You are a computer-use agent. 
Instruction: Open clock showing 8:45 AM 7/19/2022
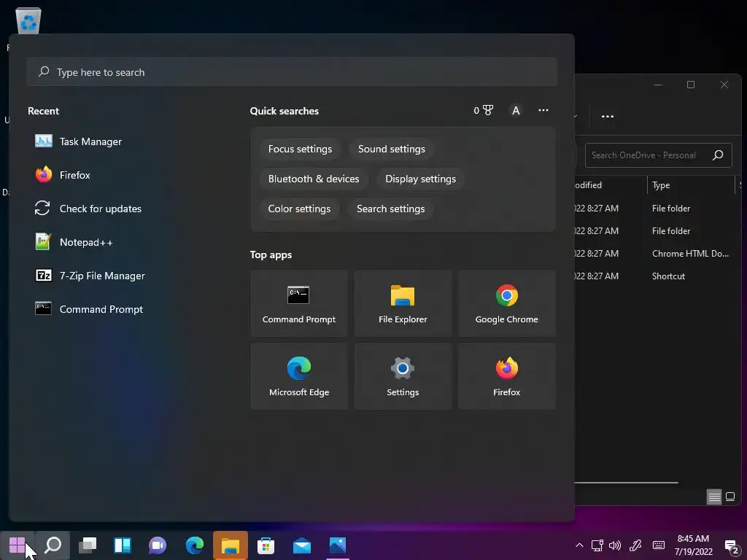pos(693,545)
